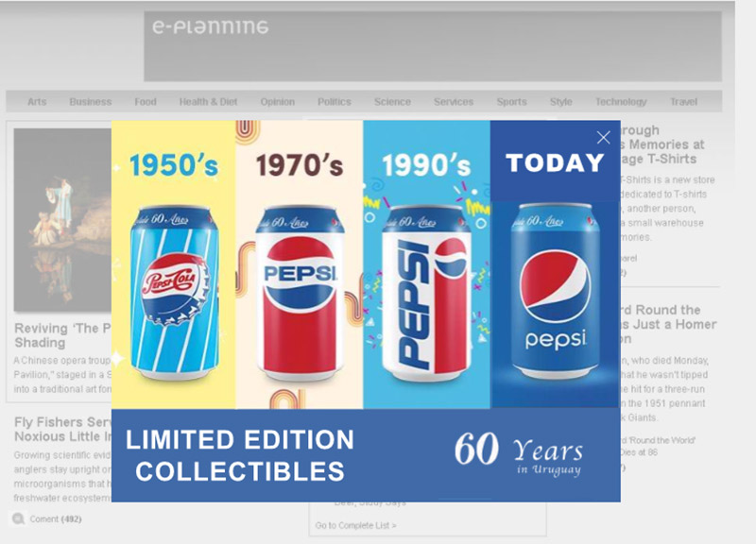Click the comment speech bubble icon
Screen dimensions: 756x544
click(18, 518)
